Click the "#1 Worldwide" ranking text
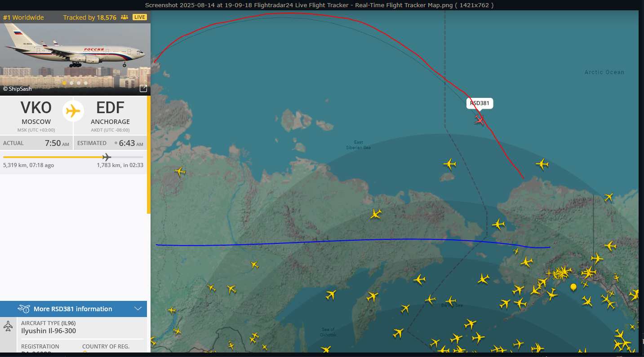Image resolution: width=644 pixels, height=357 pixels. (23, 18)
